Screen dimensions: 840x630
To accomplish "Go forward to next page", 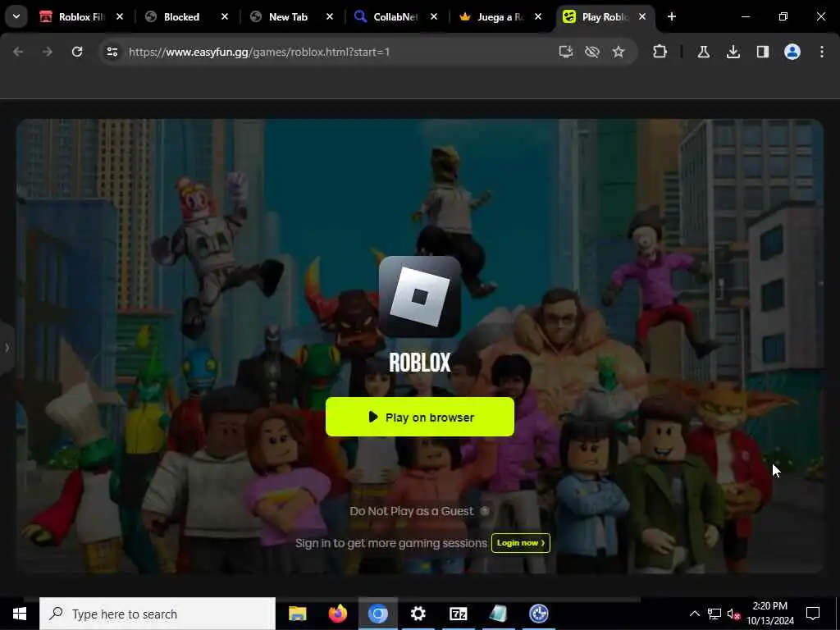I will [47, 52].
